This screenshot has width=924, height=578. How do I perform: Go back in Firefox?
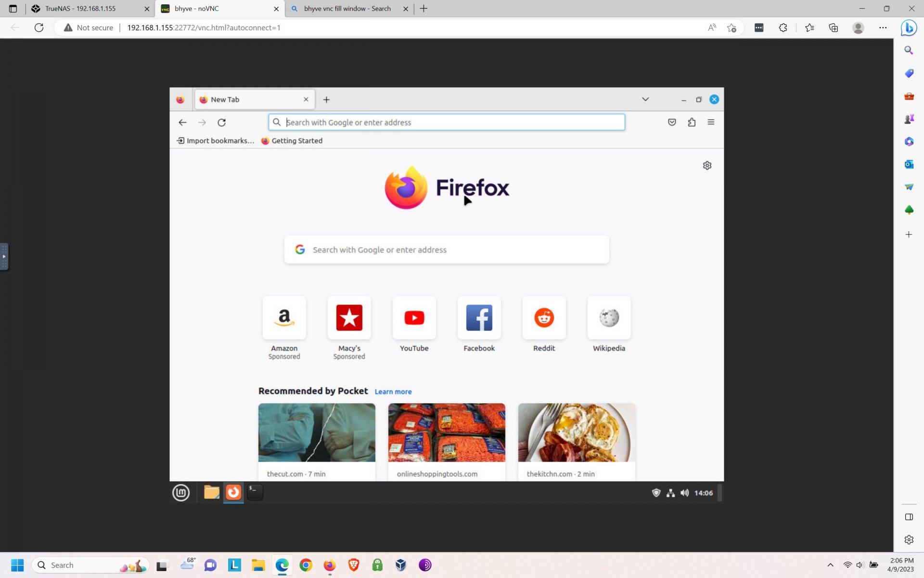(x=182, y=122)
